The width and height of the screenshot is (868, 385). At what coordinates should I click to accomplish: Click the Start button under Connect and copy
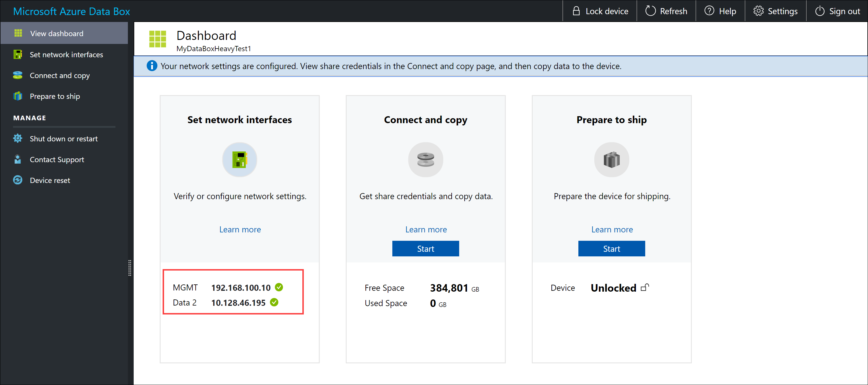click(425, 249)
